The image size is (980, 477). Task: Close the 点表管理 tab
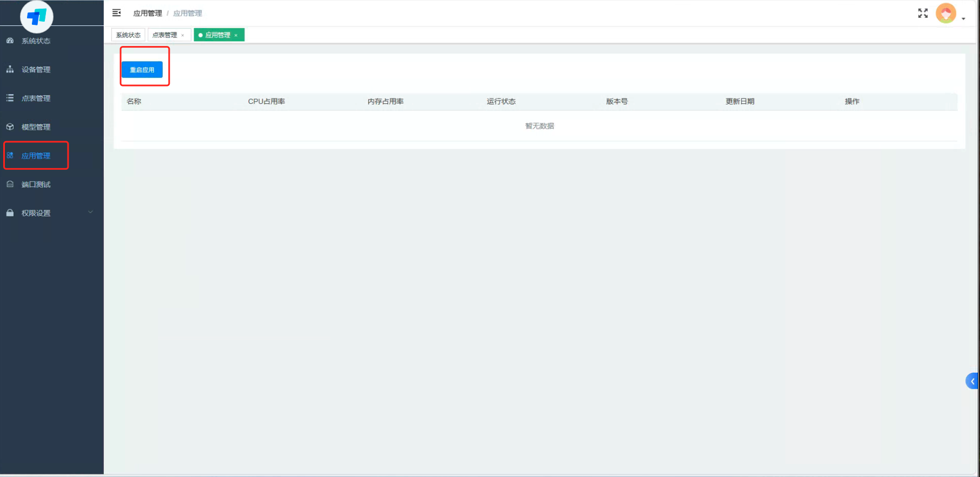[183, 35]
